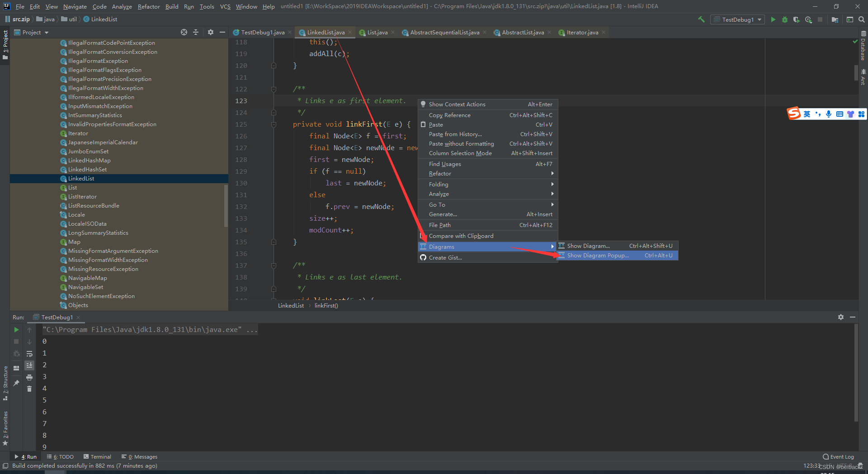Viewport: 868px width, 474px height.
Task: Hide the Run panel with minus icon
Action: [853, 317]
